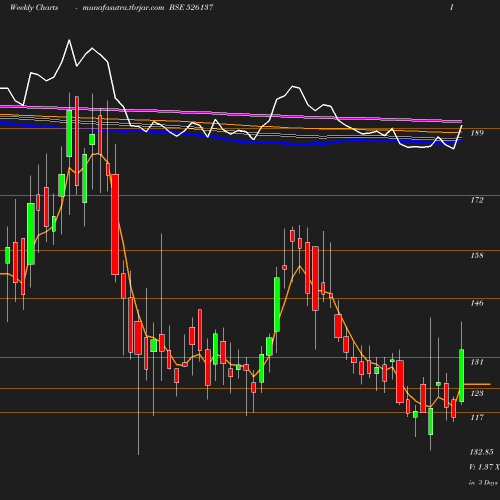Click the last green candlestick on the chart
The image size is (500, 500).
pos(462,376)
